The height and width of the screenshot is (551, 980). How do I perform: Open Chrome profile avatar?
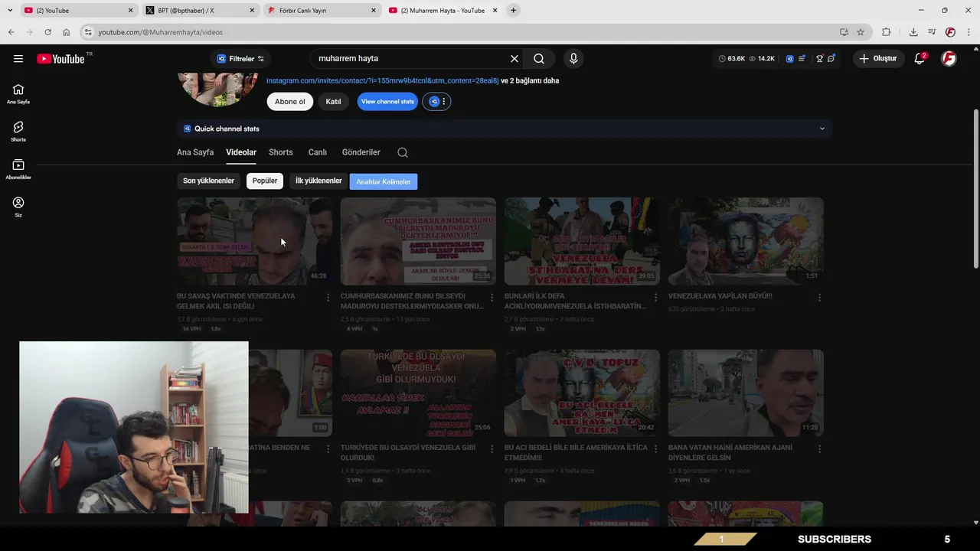[x=950, y=32]
